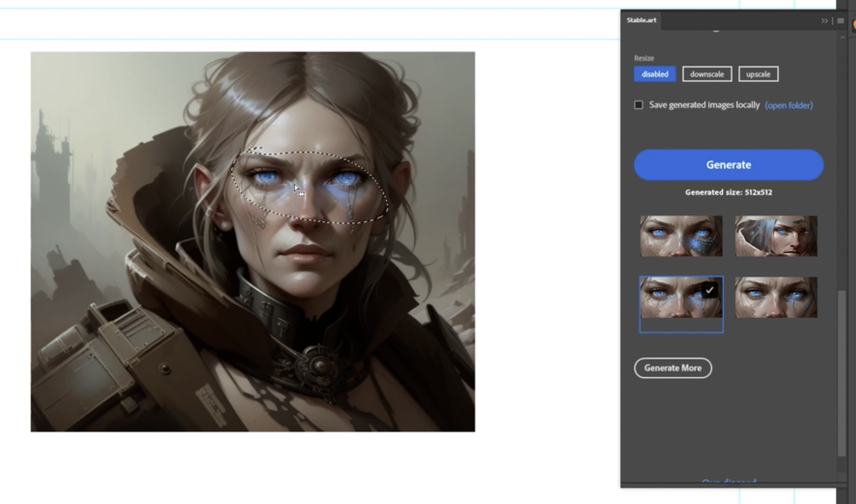The width and height of the screenshot is (856, 504).
Task: Choose the upscale resize option
Action: click(x=758, y=74)
